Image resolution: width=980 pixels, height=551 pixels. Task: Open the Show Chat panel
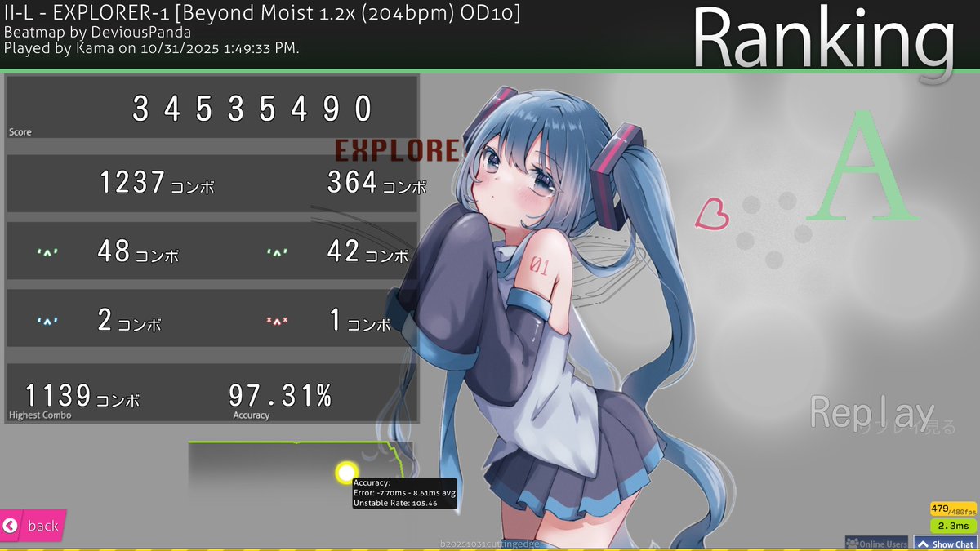coord(946,544)
